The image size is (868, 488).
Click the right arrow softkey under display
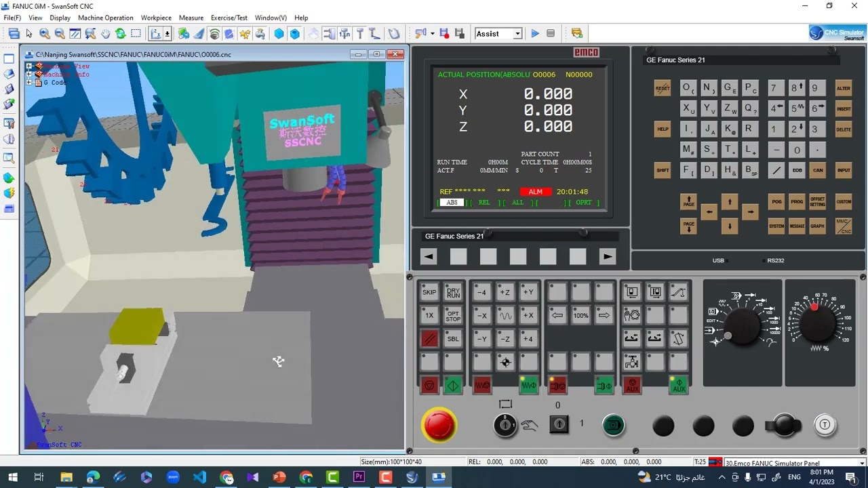(x=607, y=256)
